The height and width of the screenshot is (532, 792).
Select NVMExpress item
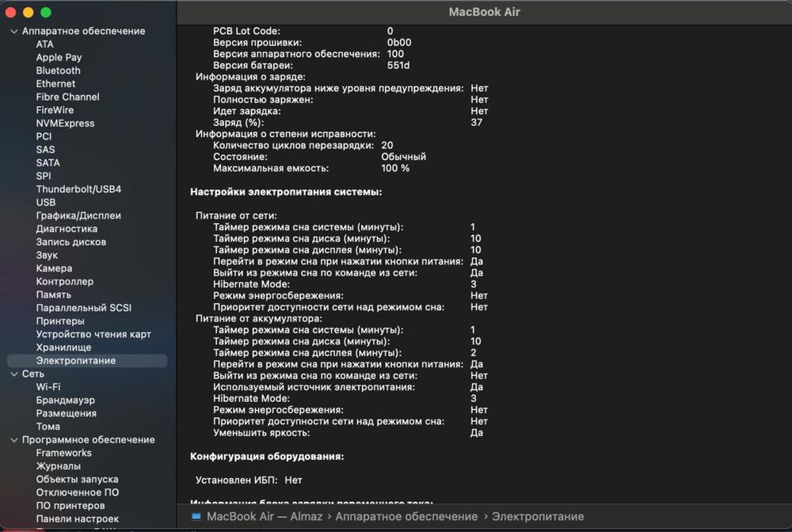click(x=65, y=123)
